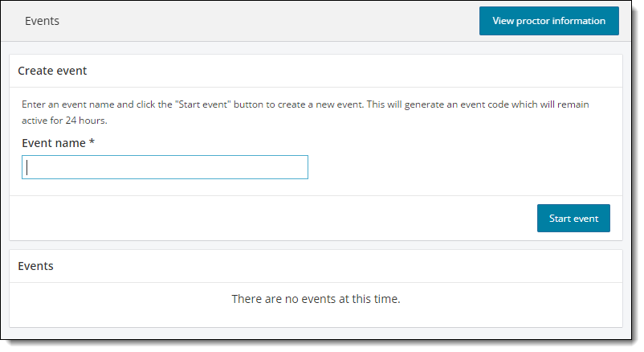644x352 pixels.
Task: Place cursor at the text caret in Event name
Action: click(27, 167)
